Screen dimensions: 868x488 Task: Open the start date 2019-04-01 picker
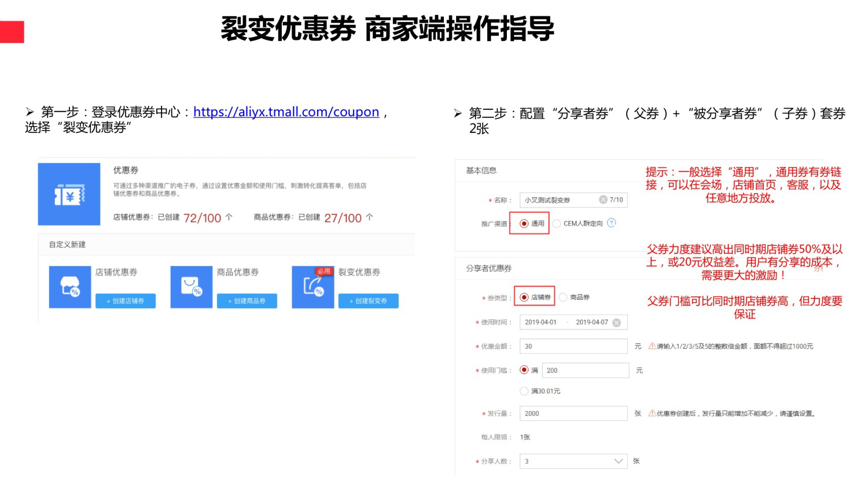coord(540,323)
